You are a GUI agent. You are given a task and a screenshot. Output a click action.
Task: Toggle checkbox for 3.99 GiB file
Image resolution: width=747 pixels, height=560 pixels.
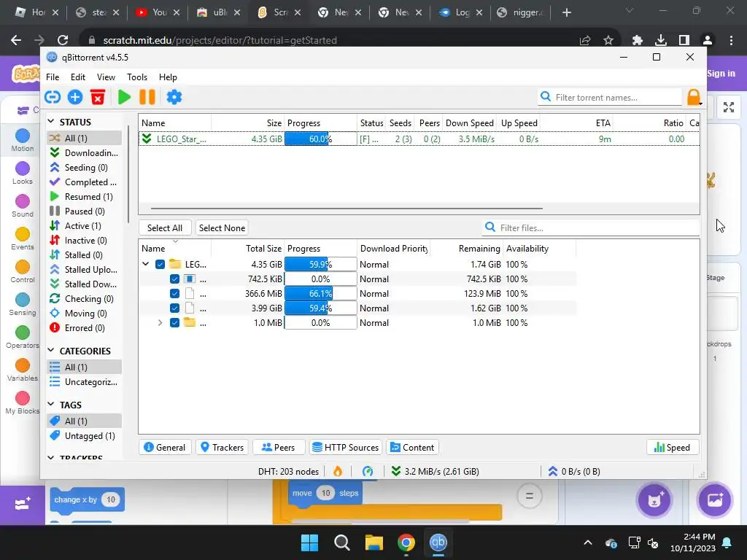coord(174,308)
